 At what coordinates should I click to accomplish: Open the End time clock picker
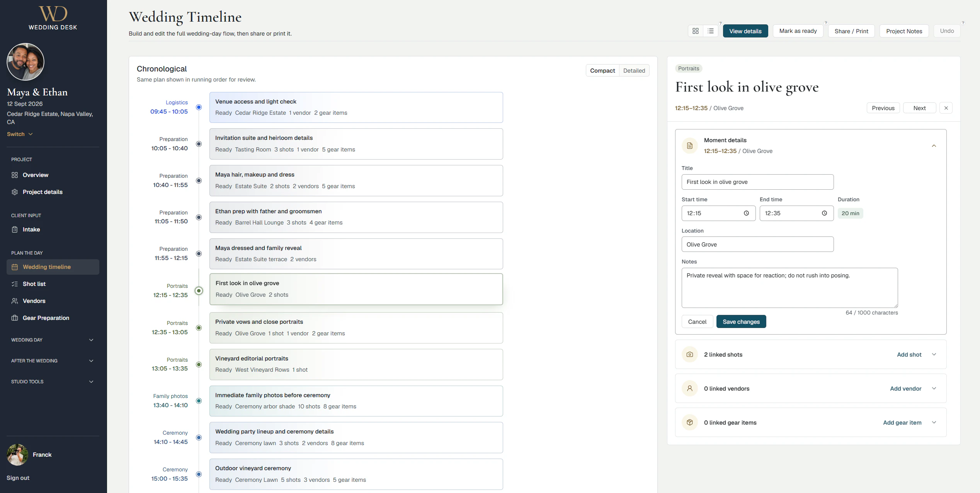(824, 213)
